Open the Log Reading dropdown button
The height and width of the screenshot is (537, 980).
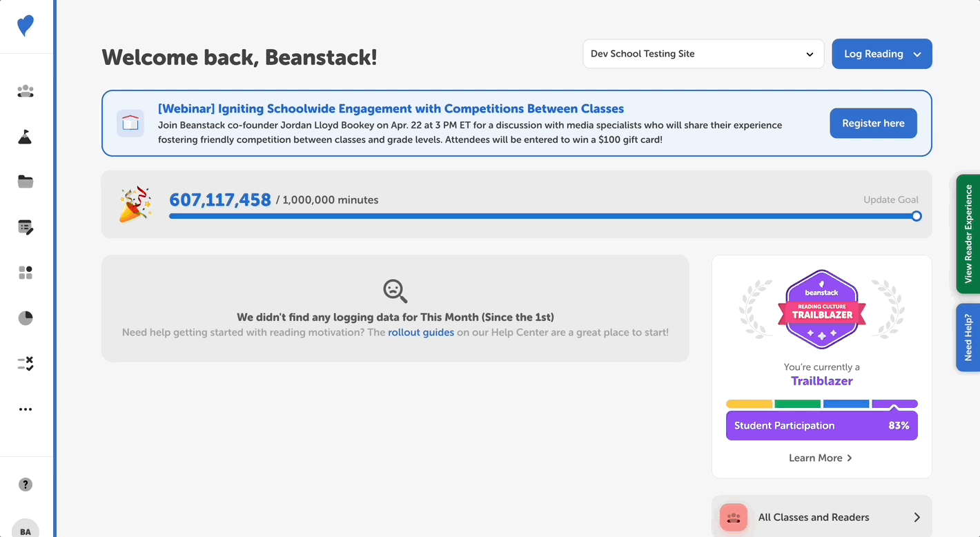pyautogui.click(x=881, y=54)
